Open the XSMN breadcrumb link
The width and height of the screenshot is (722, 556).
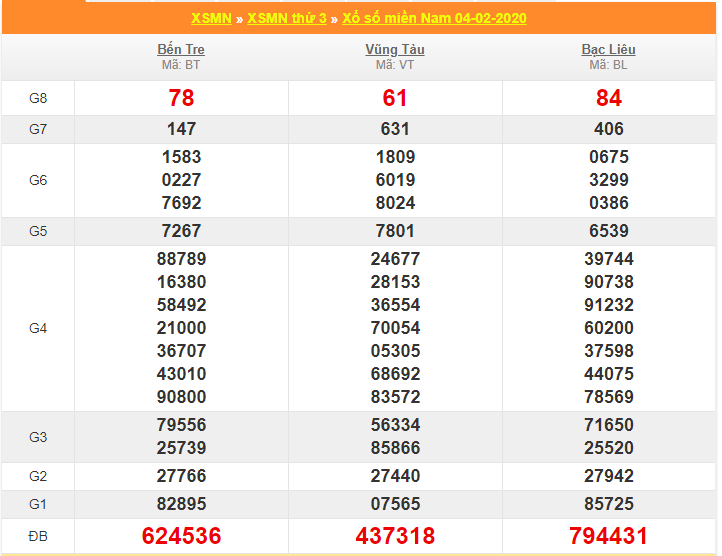coord(213,18)
